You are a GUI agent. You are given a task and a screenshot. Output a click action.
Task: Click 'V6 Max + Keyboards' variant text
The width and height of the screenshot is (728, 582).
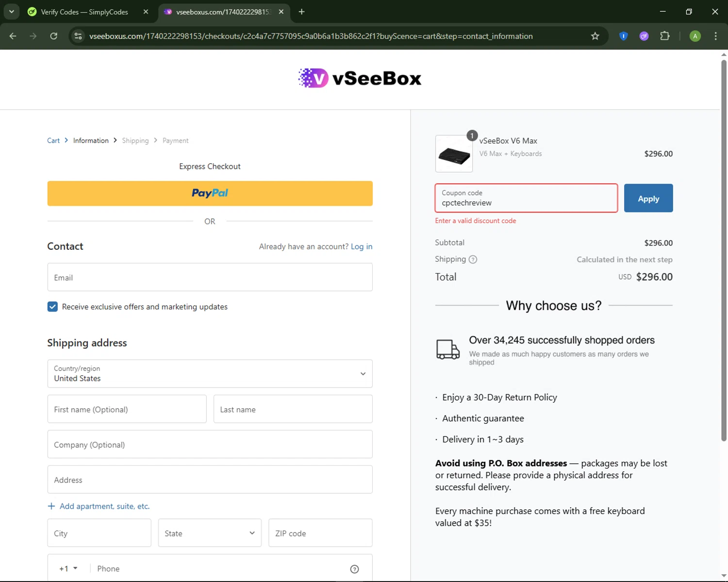click(x=511, y=154)
